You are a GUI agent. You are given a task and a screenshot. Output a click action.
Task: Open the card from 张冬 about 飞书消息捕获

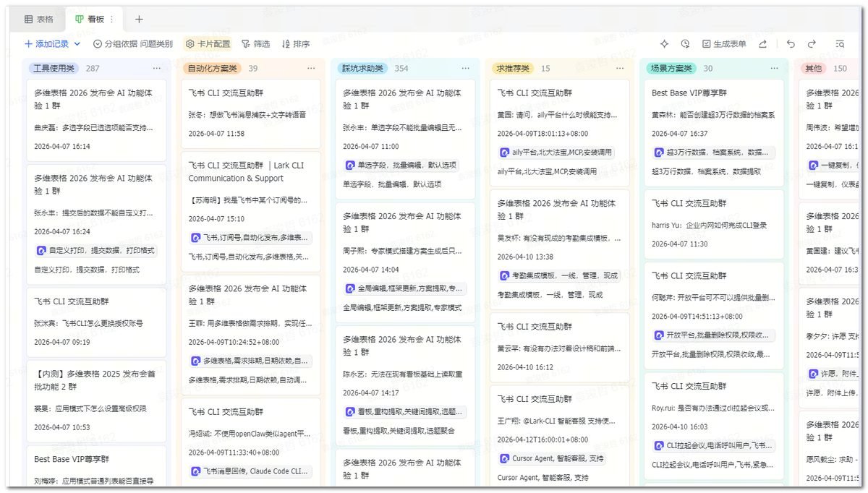click(x=251, y=113)
